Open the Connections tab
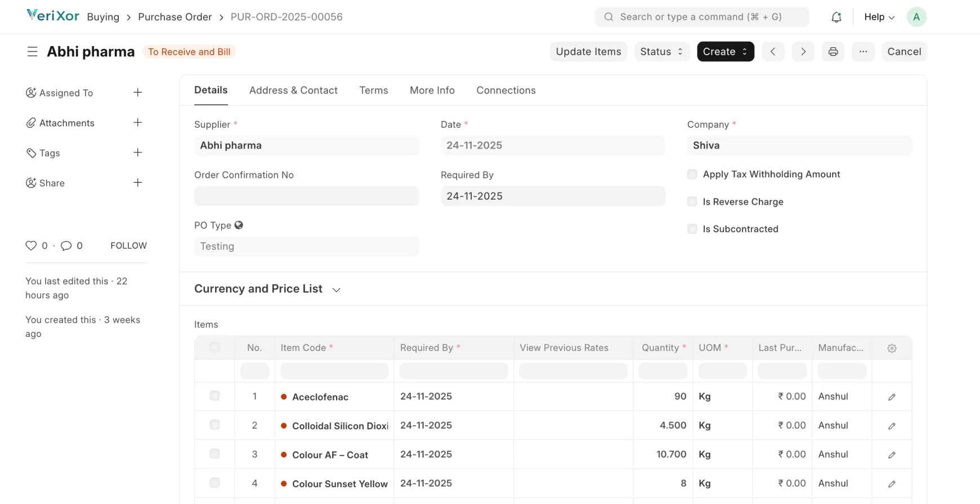The image size is (980, 504). click(505, 91)
